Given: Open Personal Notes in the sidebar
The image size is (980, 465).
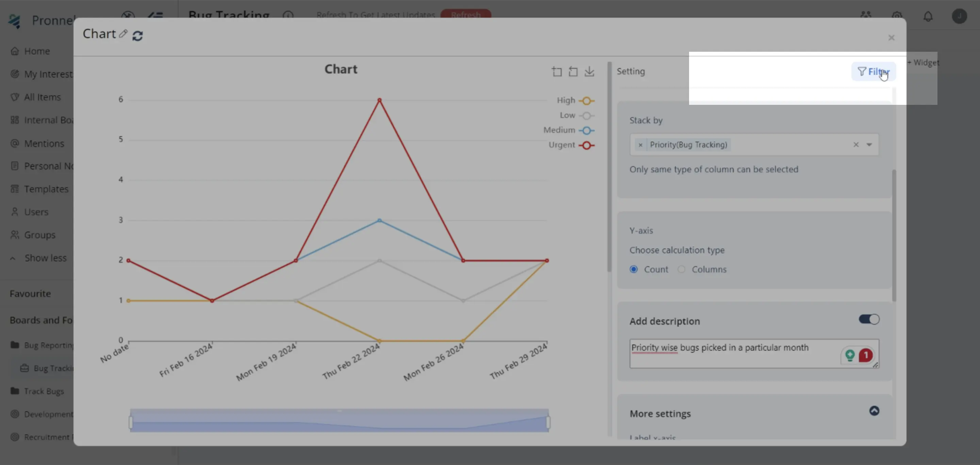Looking at the screenshot, I should (48, 166).
